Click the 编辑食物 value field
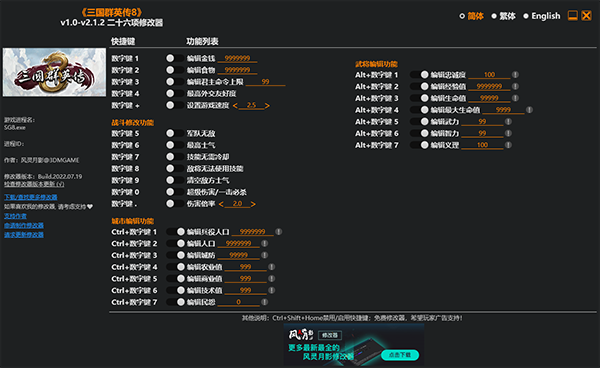 coord(237,70)
